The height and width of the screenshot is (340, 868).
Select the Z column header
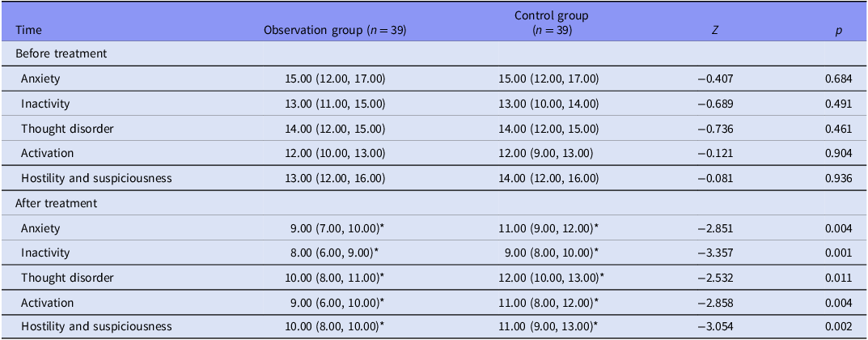(x=716, y=31)
